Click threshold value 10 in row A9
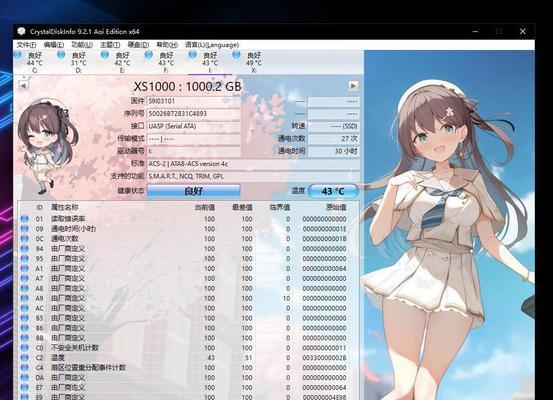Image resolution: width=553 pixels, height=400 pixels. tap(286, 298)
